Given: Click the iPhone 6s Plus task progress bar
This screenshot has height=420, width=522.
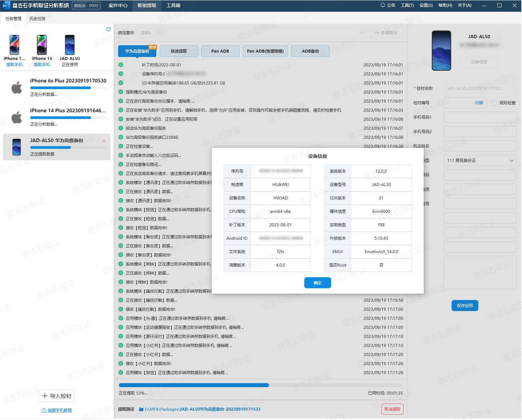Looking at the screenshot, I should tap(68, 88).
